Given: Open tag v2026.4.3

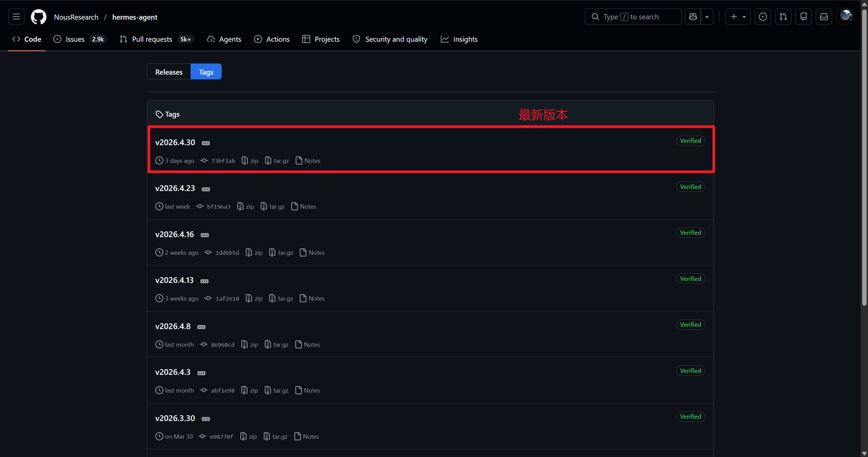Looking at the screenshot, I should [x=173, y=372].
